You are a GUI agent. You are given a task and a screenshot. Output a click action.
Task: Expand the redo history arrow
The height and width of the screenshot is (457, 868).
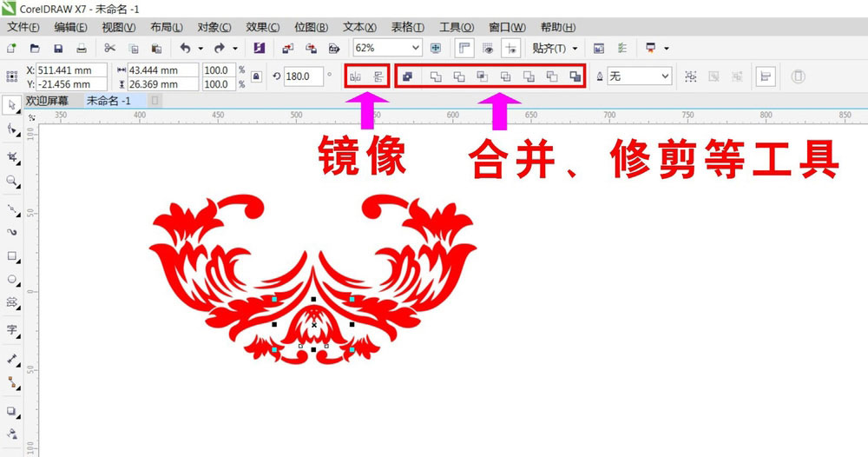[235, 49]
